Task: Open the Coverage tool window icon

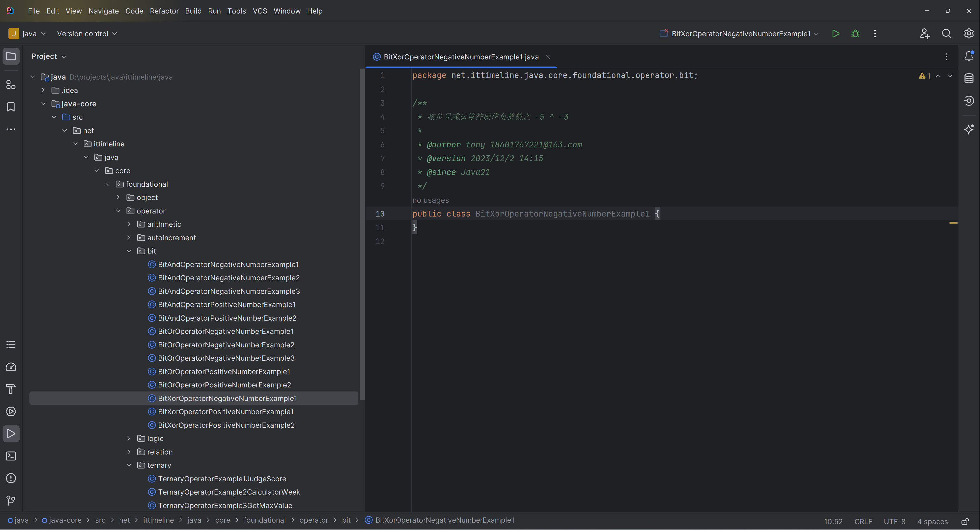Action: click(969, 101)
